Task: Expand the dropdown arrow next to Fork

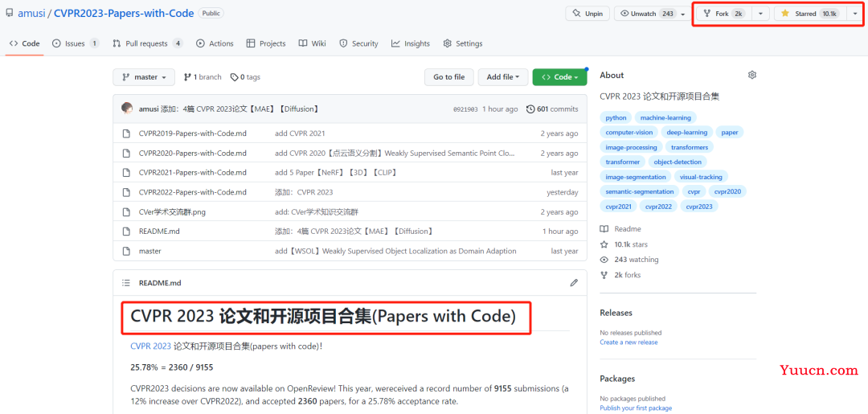Action: tap(760, 14)
